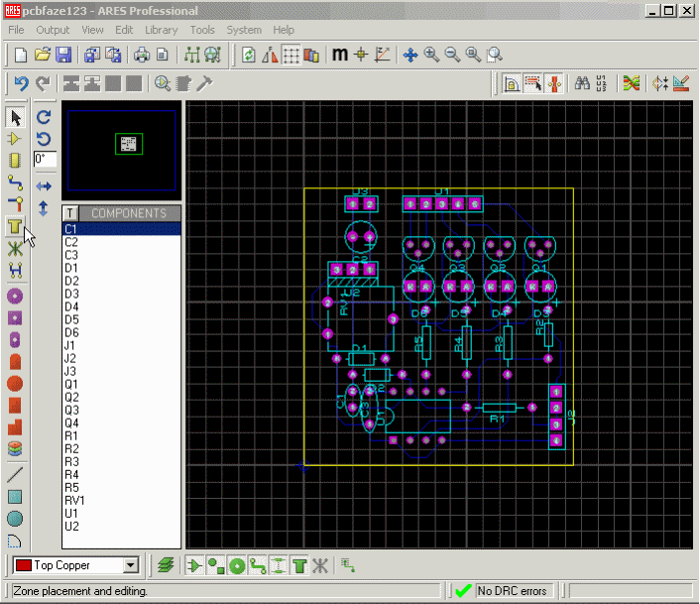Click the rotation angle input field
Screen dimensions: 700x604
[x=45, y=159]
